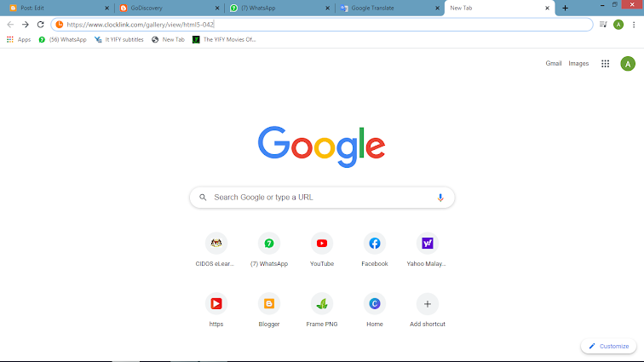
Task: Open the Chrome profile avatar in toolbar
Action: 618,25
